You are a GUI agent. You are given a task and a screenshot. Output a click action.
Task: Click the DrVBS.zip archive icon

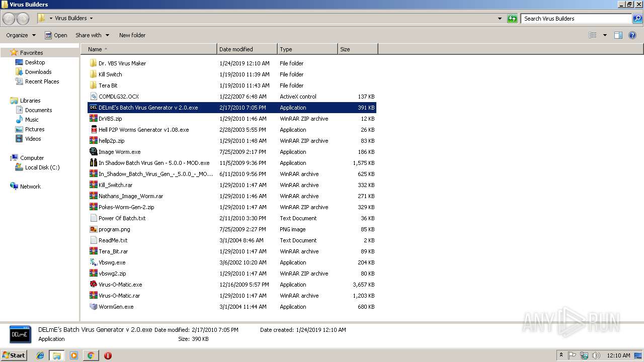click(93, 119)
